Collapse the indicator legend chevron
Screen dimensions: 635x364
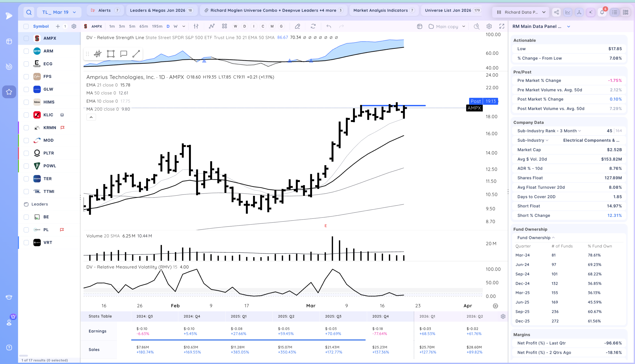91,117
